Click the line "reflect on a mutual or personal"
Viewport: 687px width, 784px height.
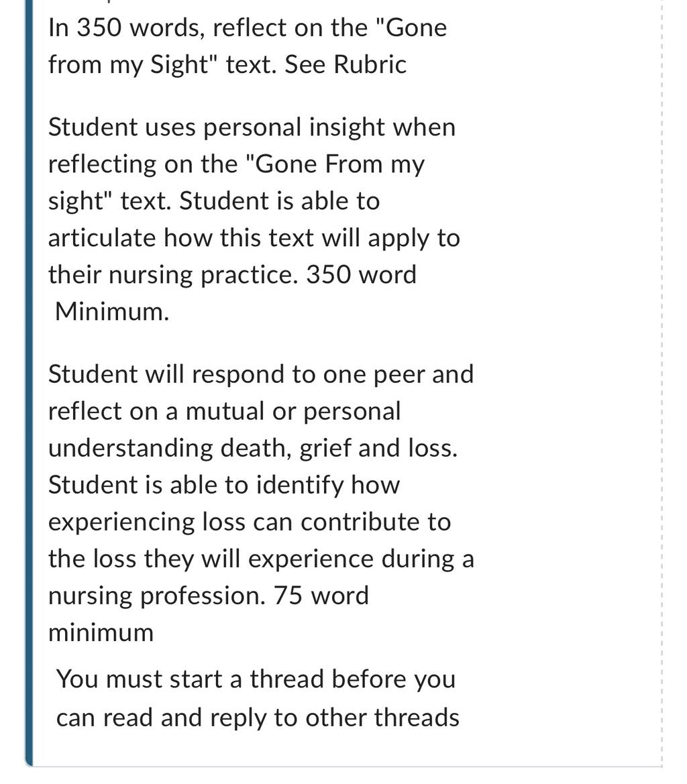point(225,411)
